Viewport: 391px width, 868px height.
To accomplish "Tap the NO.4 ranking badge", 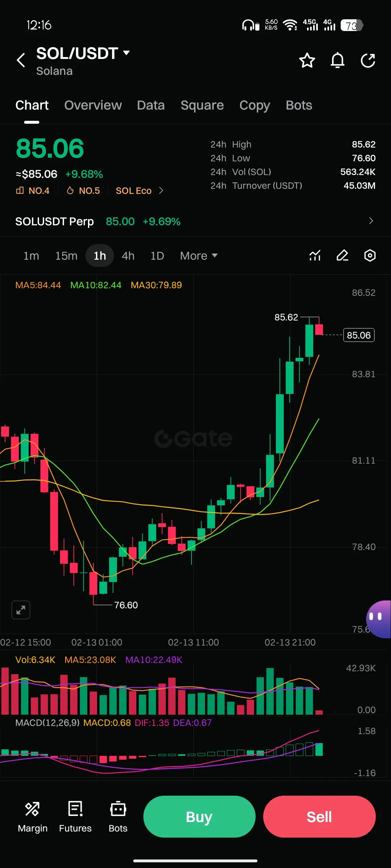I will pyautogui.click(x=33, y=191).
